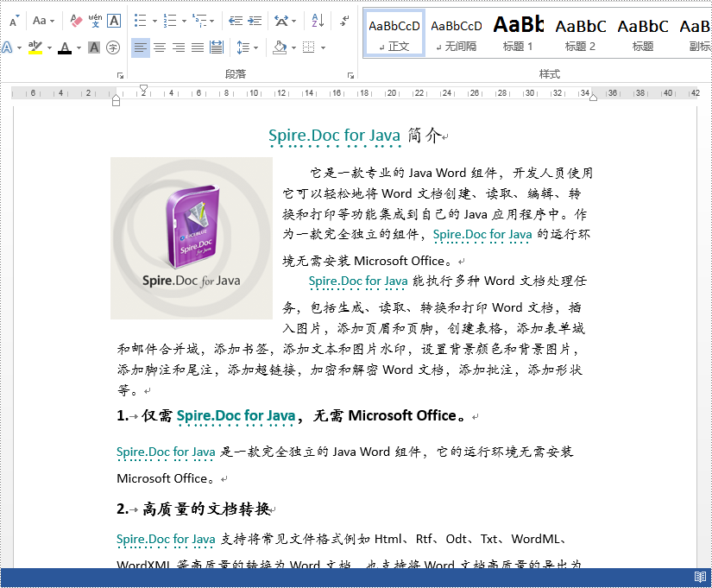Viewport: 712px width, 588px height.
Task: Apply the 标题 2 heading style
Action: (580, 33)
